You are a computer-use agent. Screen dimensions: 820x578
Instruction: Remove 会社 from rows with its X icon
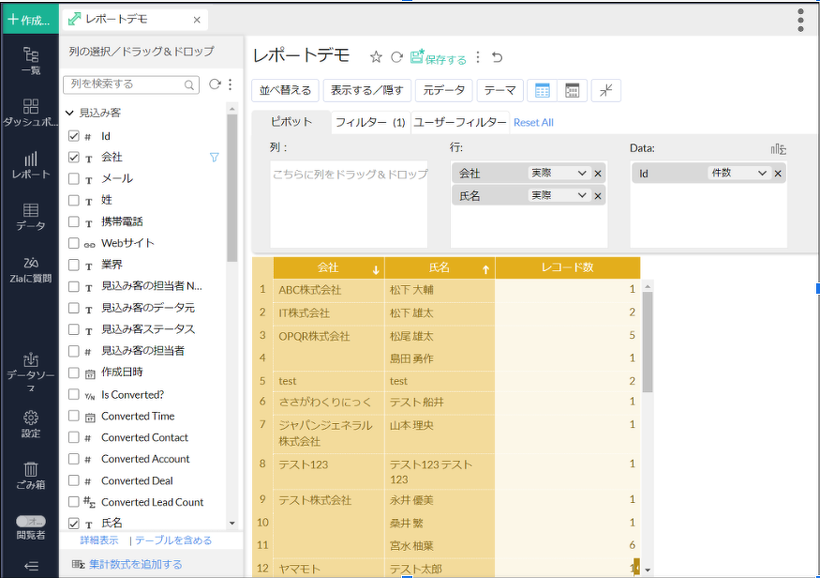[598, 173]
